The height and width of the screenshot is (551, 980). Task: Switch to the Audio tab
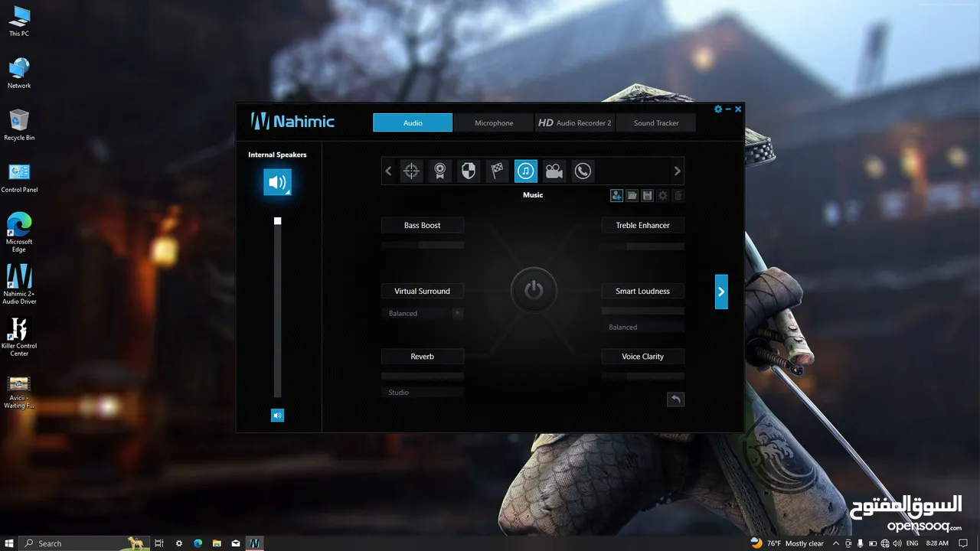pos(413,122)
